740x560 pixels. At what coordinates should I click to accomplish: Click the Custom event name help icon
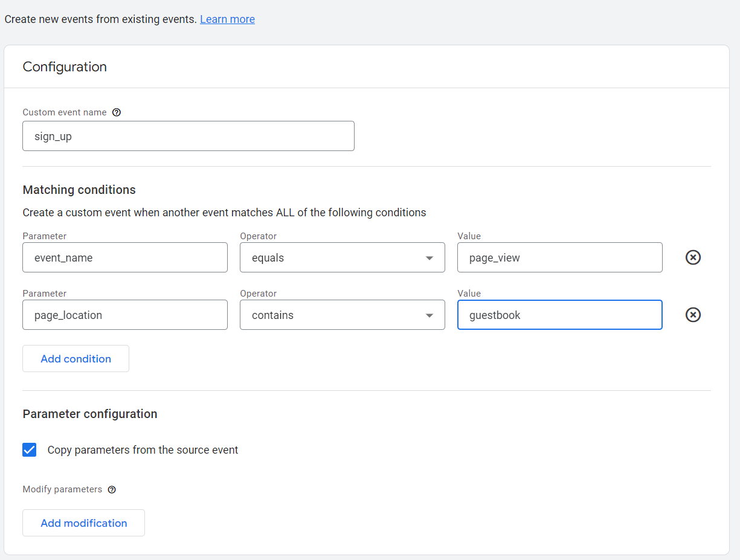[x=117, y=112]
